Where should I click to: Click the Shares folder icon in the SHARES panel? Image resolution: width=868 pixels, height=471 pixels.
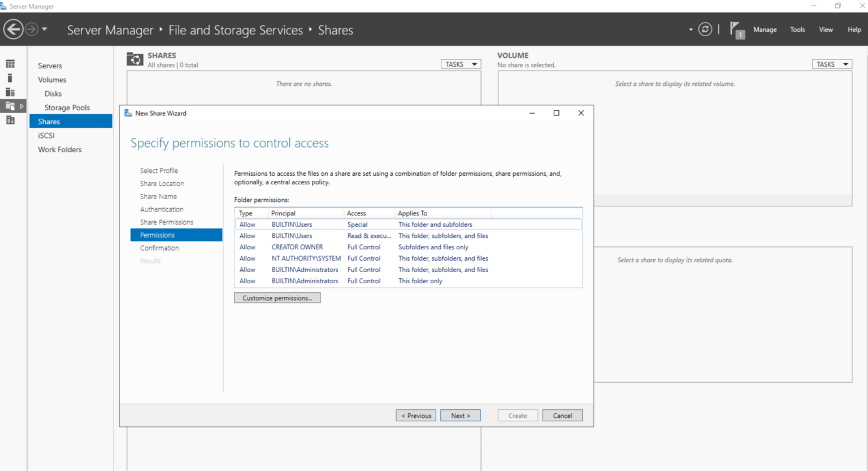click(x=134, y=59)
